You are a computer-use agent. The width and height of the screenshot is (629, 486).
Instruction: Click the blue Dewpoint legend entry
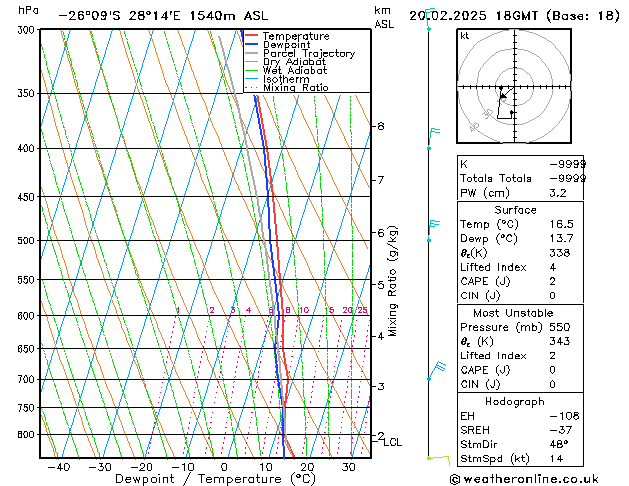click(285, 45)
